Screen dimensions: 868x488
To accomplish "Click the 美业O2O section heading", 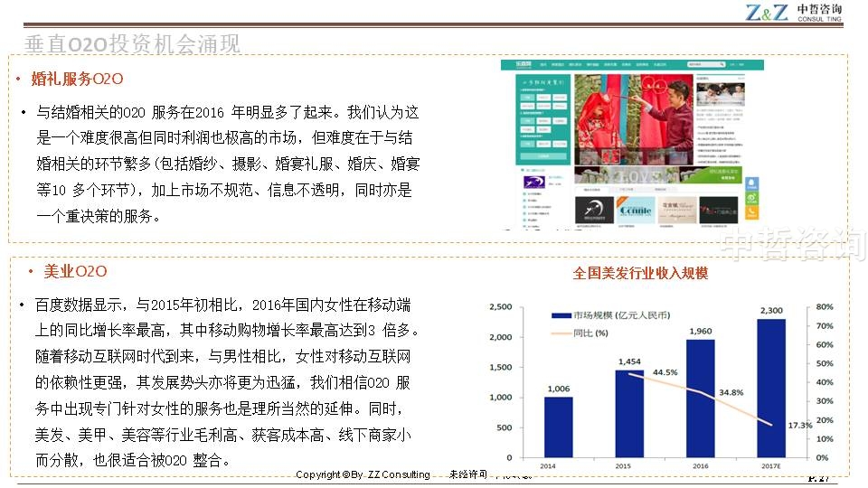I will 75,271.
